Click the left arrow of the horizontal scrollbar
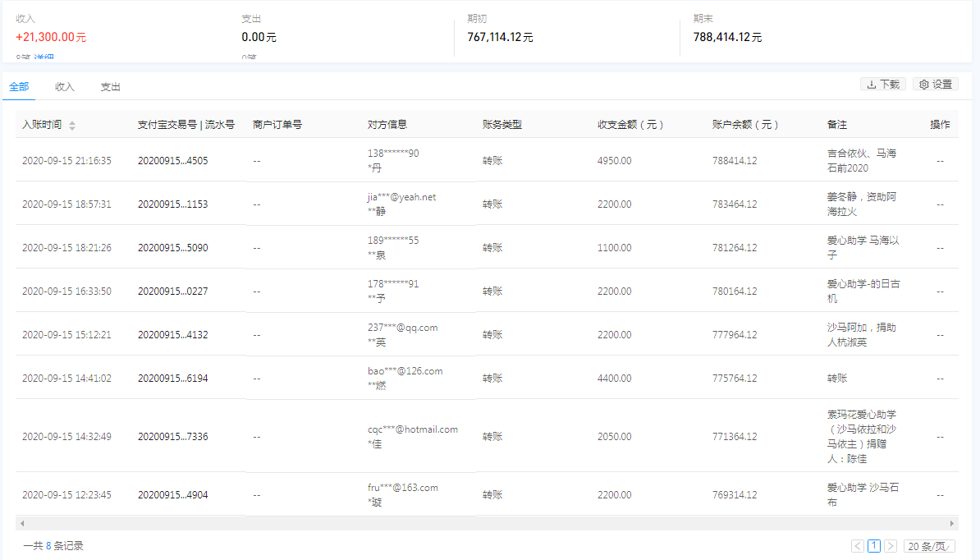Image resolution: width=980 pixels, height=560 pixels. pos(23,522)
